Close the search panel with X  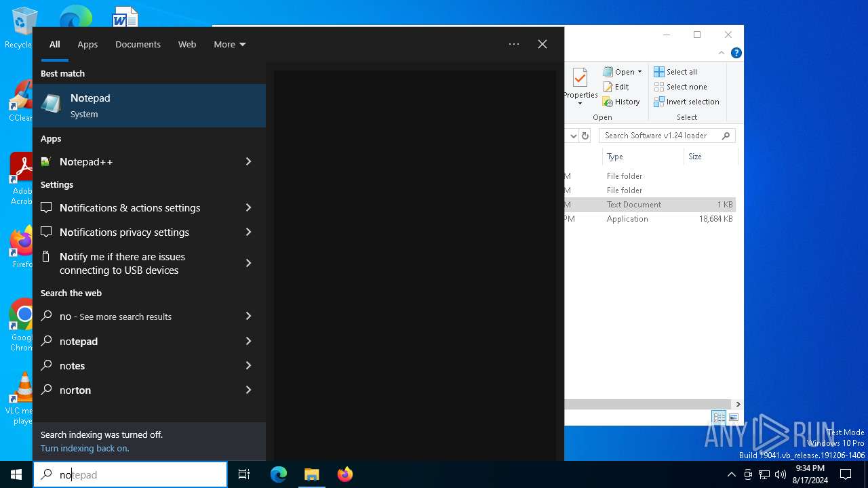point(542,44)
